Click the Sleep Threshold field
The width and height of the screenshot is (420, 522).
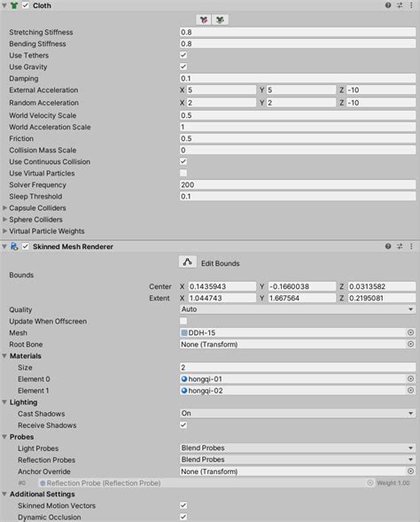298,197
